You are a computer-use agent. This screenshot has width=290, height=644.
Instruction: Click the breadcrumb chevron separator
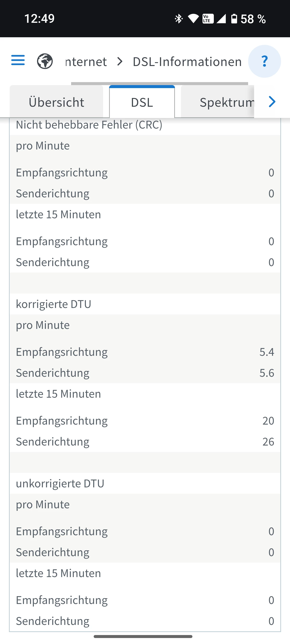click(120, 61)
